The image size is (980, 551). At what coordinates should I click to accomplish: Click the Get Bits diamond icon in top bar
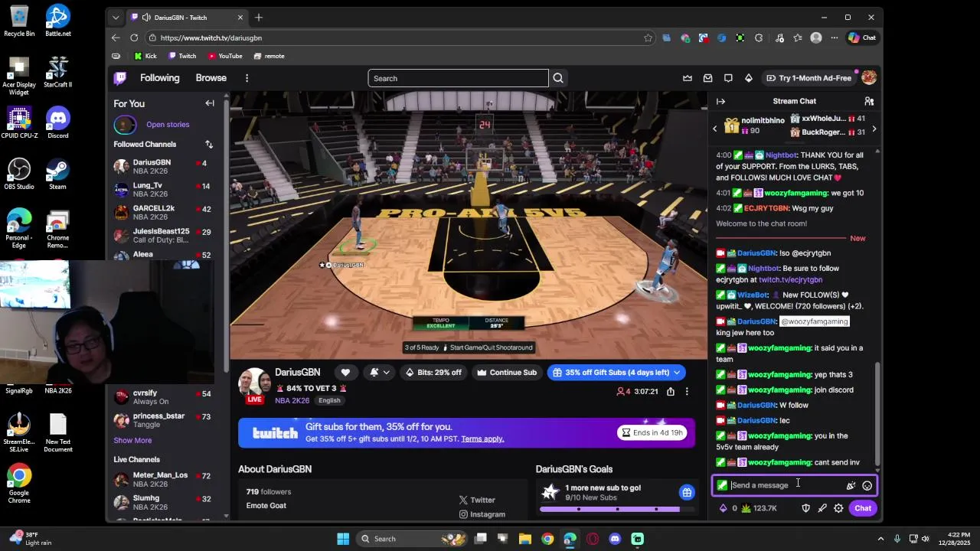(x=748, y=78)
